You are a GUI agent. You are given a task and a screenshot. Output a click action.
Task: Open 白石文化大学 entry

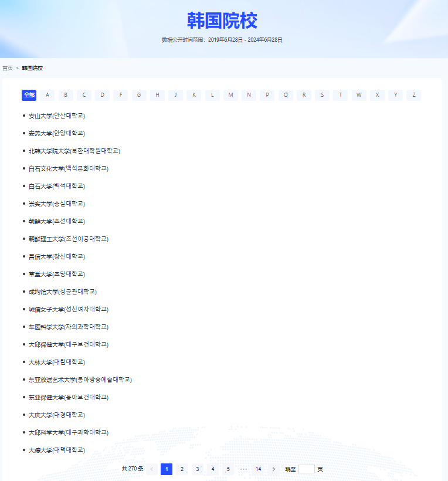pos(69,168)
